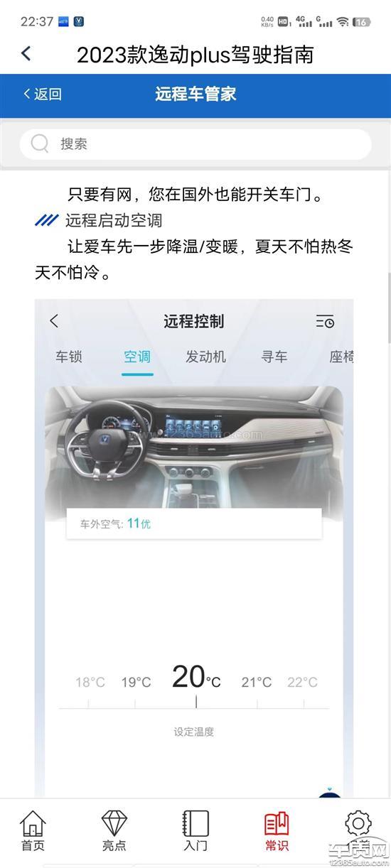Click the 搜索 search field
This screenshot has width=391, height=868.
pyautogui.click(x=195, y=144)
